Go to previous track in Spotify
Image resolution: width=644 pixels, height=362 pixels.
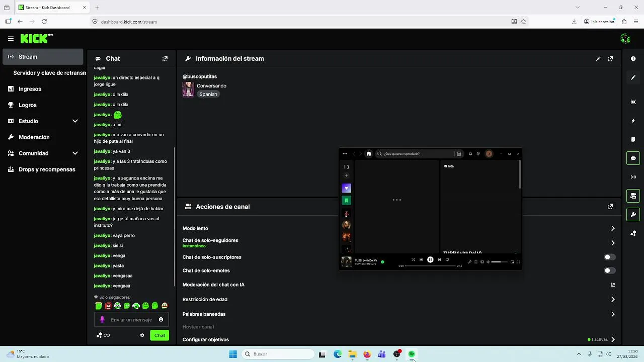tap(421, 260)
